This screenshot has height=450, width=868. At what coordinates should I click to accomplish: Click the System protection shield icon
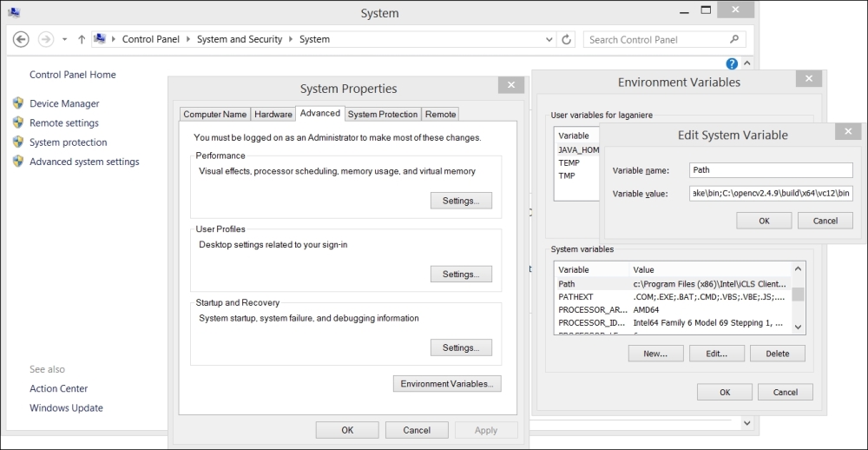click(x=18, y=142)
